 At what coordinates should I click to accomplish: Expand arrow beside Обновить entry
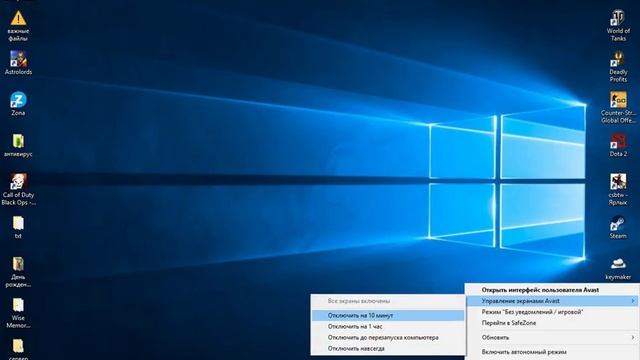coord(633,338)
